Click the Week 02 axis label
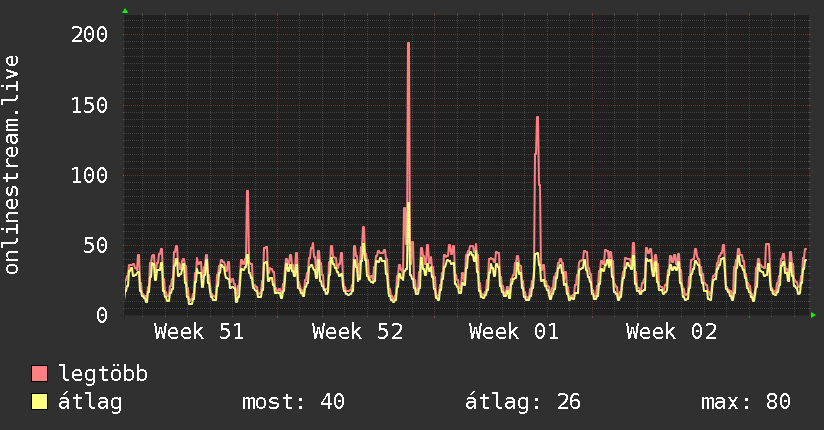The image size is (824, 430). (671, 332)
